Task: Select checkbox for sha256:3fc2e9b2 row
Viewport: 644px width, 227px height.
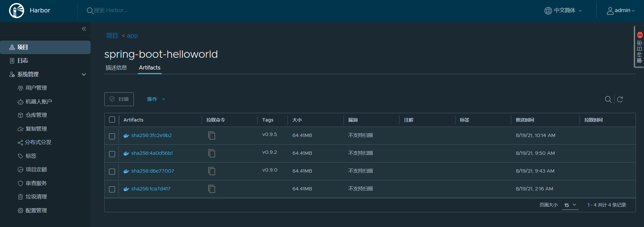Action: pos(112,136)
